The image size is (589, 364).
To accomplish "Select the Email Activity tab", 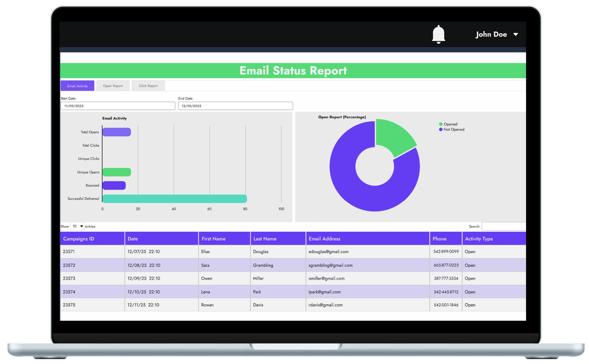I will click(x=77, y=86).
